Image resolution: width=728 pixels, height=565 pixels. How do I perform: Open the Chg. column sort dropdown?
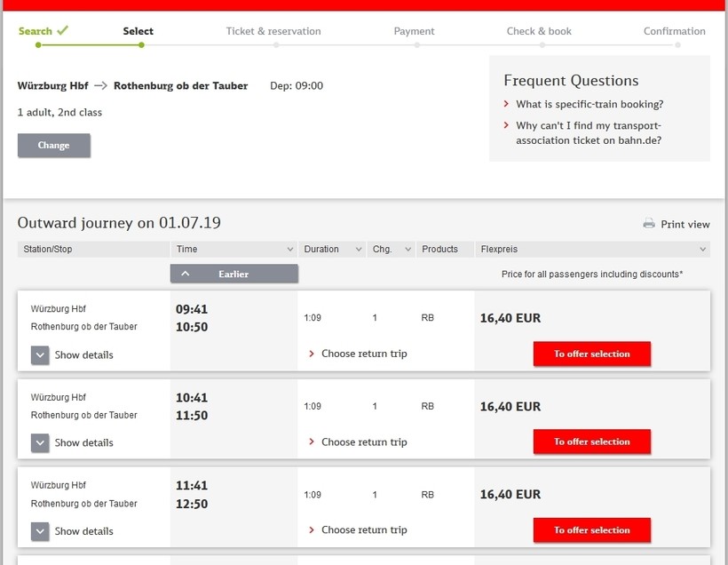pos(408,250)
